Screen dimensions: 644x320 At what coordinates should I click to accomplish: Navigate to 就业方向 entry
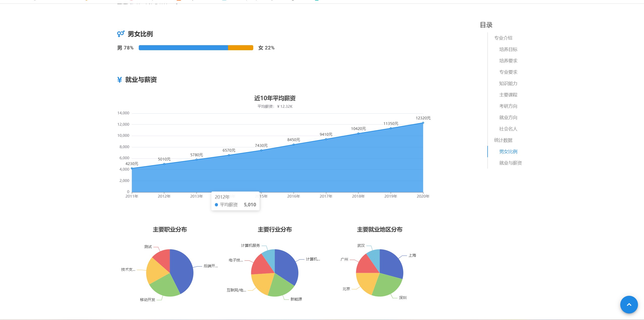tap(508, 117)
